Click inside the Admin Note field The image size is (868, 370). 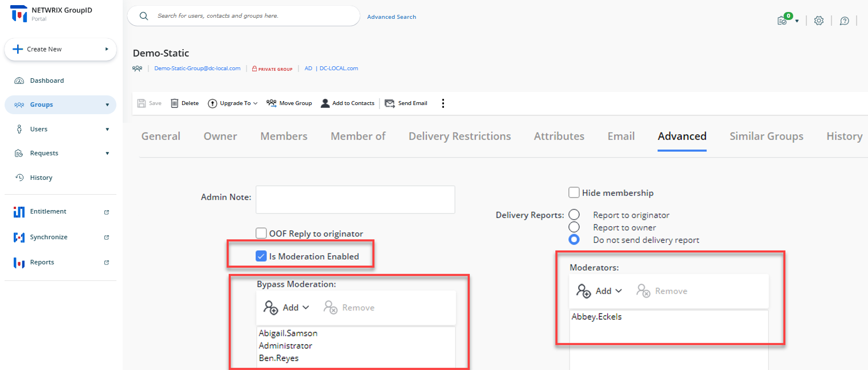click(x=355, y=200)
